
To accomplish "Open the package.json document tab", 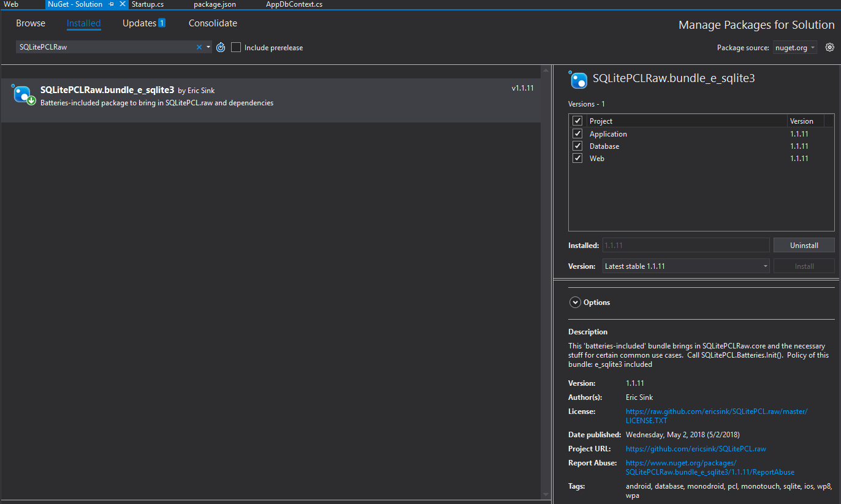I will click(x=215, y=4).
